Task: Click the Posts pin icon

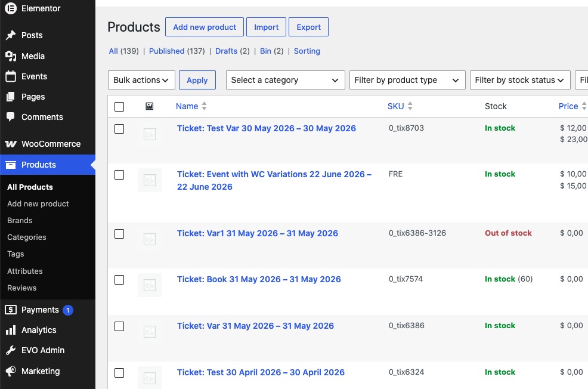Action: click(11, 35)
